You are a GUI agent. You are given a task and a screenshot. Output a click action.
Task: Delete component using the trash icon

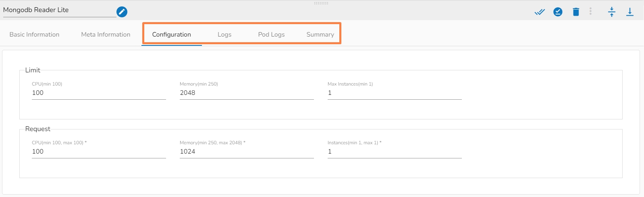pyautogui.click(x=576, y=12)
